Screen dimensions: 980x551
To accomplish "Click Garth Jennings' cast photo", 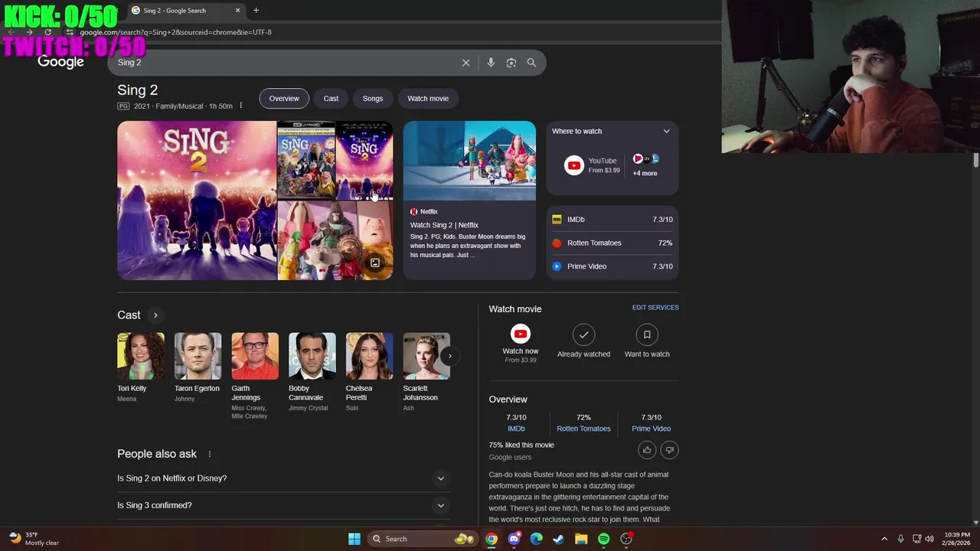I will click(x=255, y=356).
